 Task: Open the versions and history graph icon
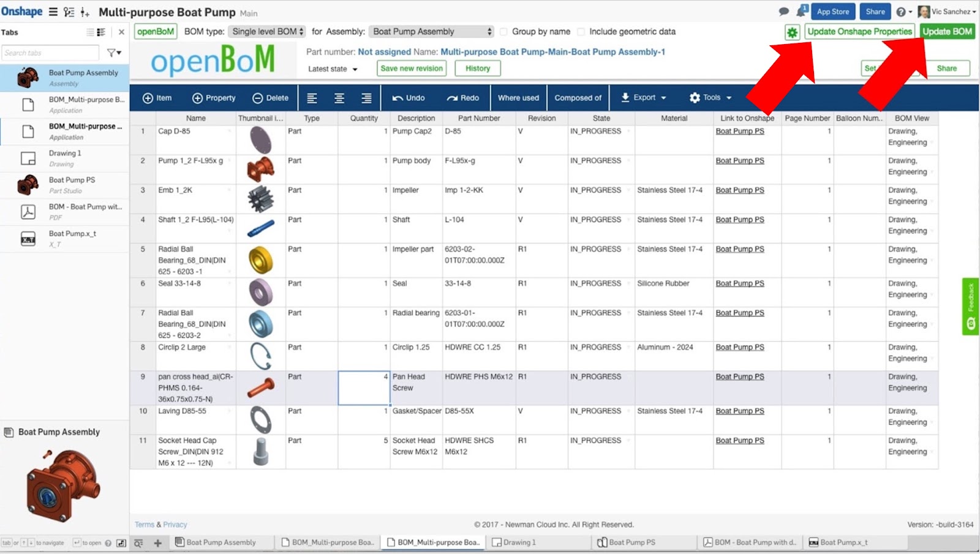(x=69, y=12)
